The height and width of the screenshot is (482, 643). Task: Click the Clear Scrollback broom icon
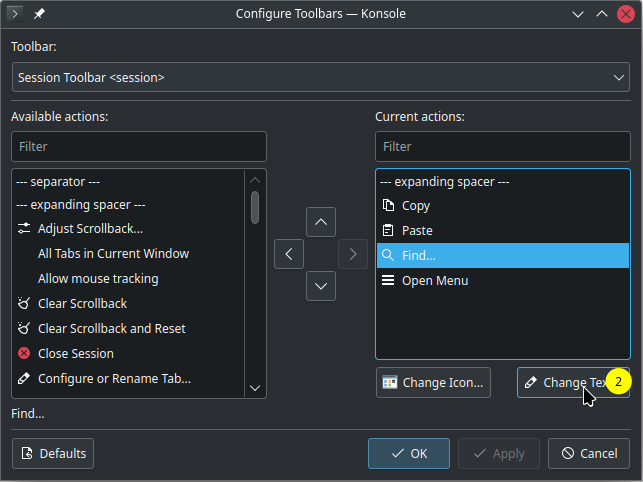coord(24,304)
